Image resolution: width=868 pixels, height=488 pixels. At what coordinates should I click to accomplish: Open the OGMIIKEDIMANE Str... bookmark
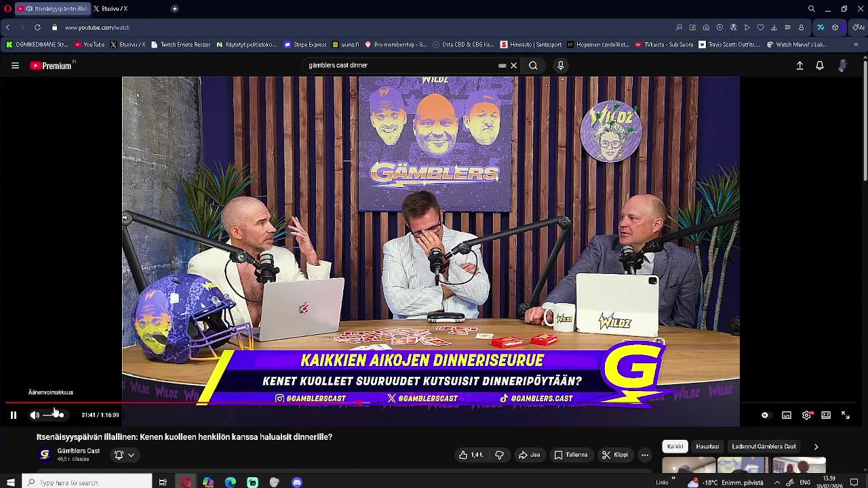tap(37, 45)
